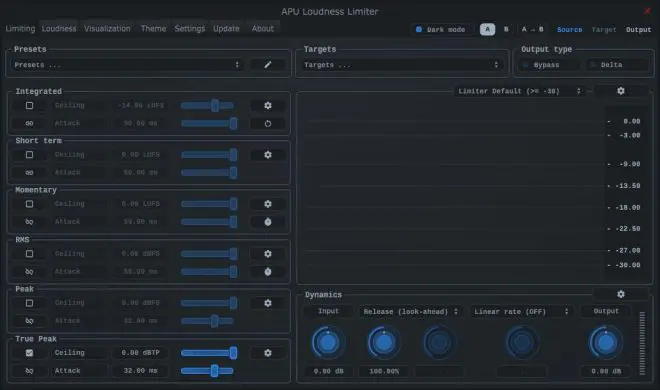Toggle Integrated attack link icon
Screen dimensions: 660x390
(x=29, y=123)
